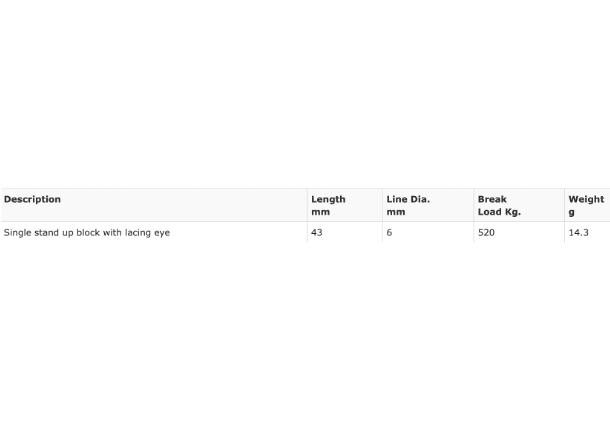Select the 43 length value cell
Viewport: 610px width, 441px height.
pyautogui.click(x=317, y=233)
